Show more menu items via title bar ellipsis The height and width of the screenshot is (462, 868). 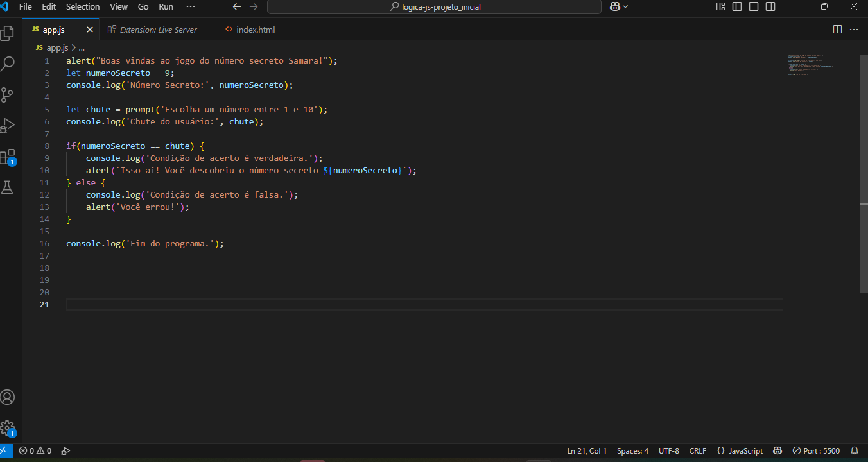190,7
